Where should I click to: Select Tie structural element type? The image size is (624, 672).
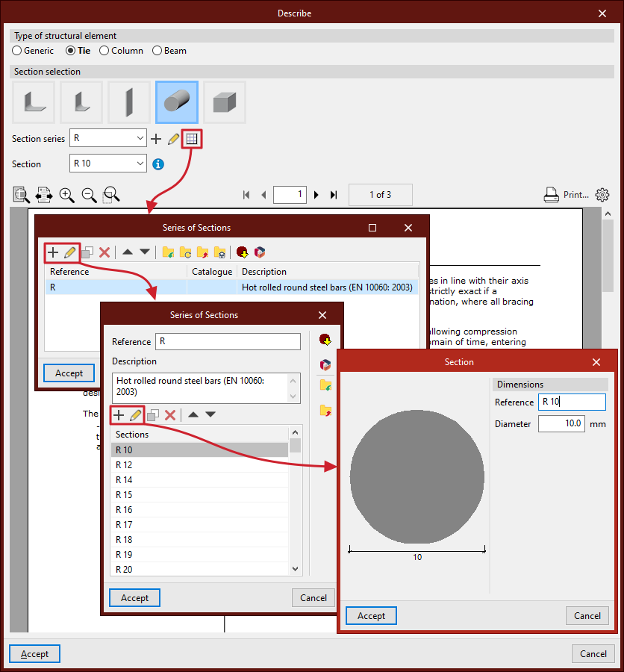tap(78, 51)
